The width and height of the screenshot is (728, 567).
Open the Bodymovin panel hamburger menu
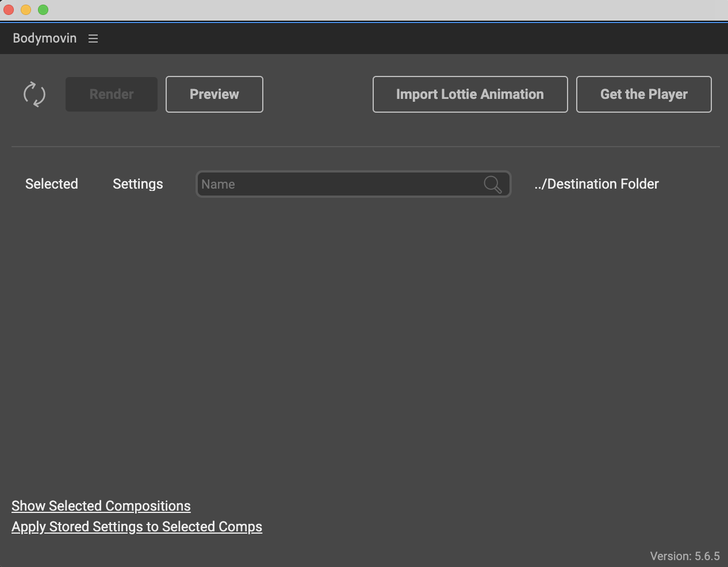93,39
